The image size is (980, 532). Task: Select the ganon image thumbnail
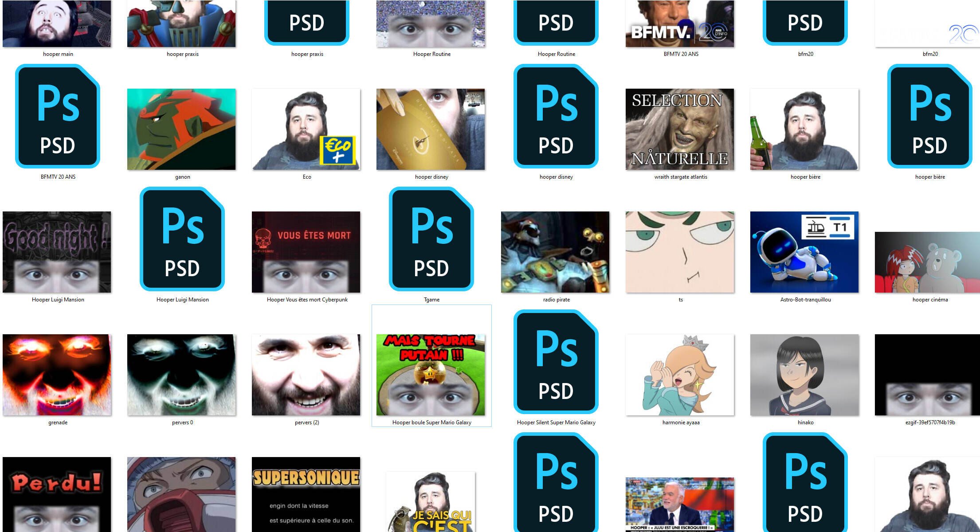tap(181, 129)
